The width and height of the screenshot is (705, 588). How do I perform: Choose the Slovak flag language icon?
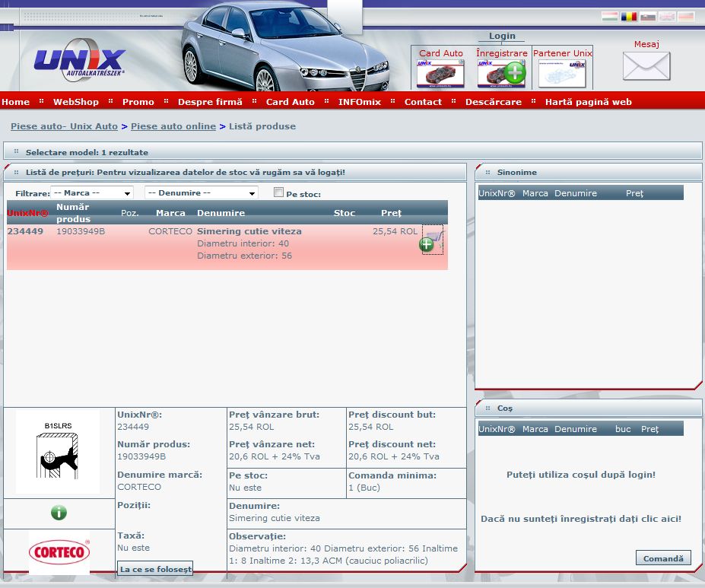point(647,16)
